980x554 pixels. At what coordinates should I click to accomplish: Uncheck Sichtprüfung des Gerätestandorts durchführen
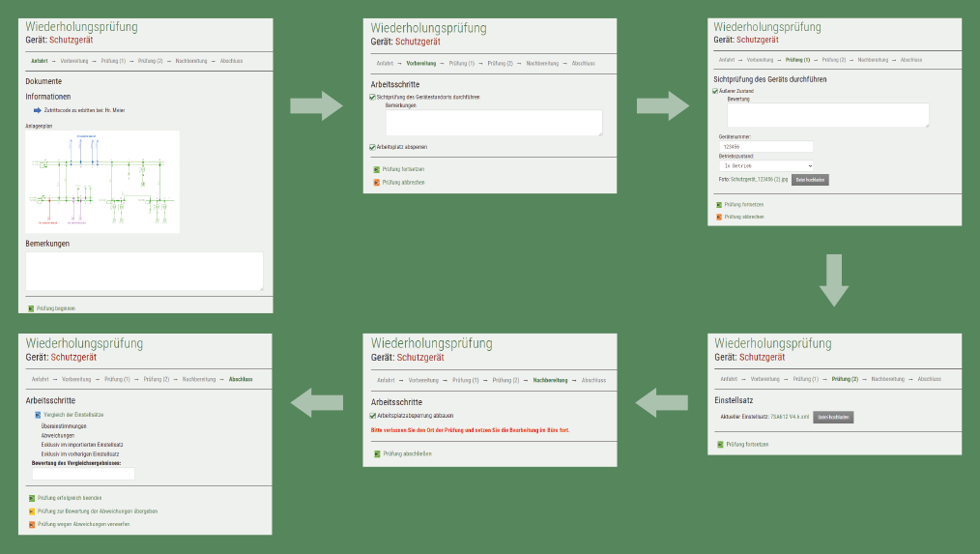(x=373, y=97)
